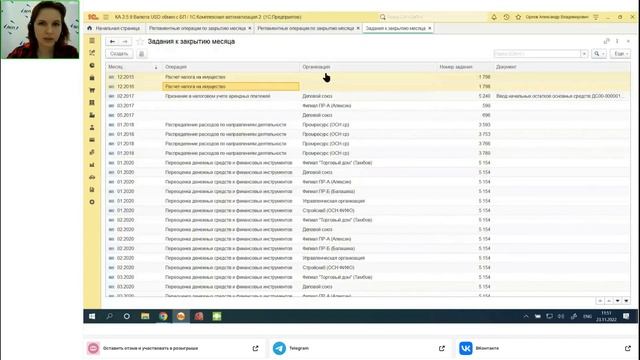The width and height of the screenshot is (640, 360).
Task: Click taskbar search magnifier
Action: (x=109, y=316)
